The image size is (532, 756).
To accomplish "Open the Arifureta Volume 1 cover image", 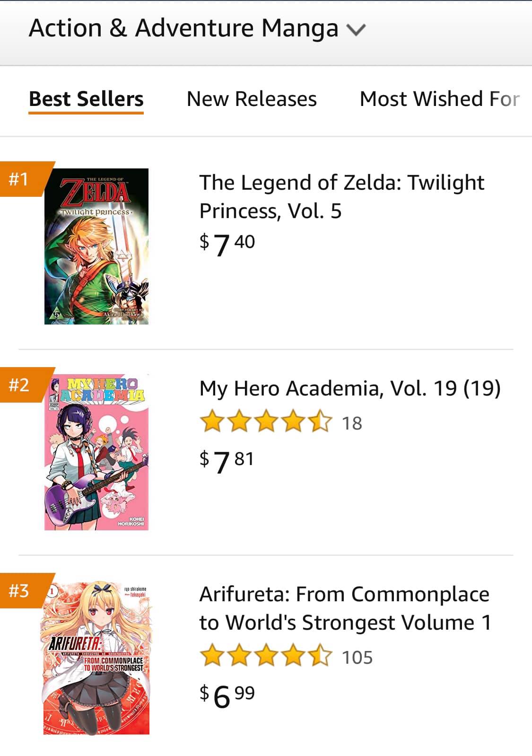I will tap(96, 658).
